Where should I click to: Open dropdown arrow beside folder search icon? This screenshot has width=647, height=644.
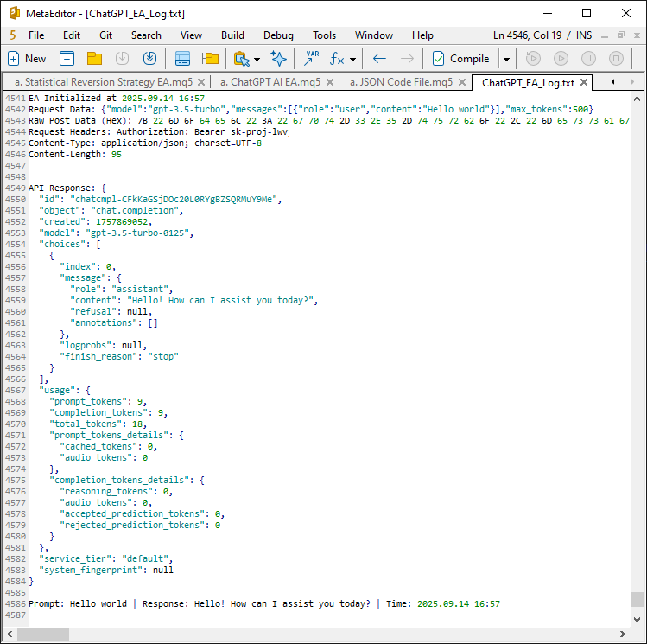[x=257, y=60]
